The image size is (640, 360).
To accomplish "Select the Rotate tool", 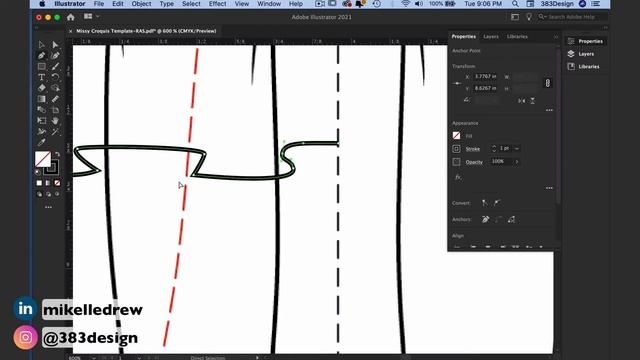I will 56,77.
